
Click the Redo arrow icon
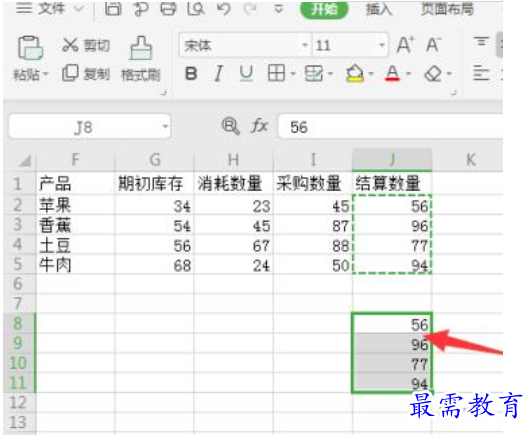[x=251, y=8]
